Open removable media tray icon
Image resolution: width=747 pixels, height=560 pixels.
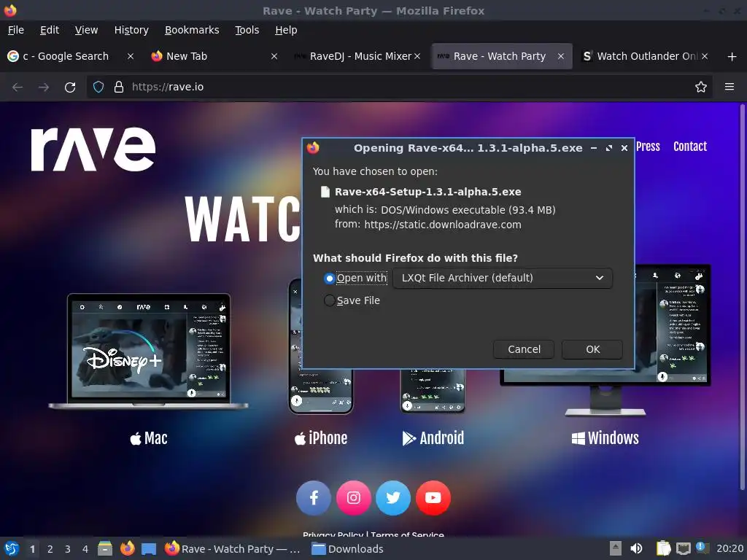point(616,548)
